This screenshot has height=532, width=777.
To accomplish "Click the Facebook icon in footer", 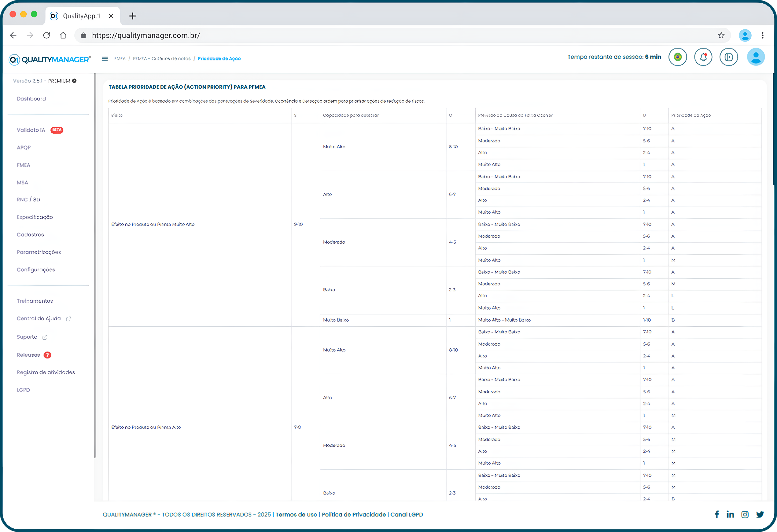I will [716, 514].
